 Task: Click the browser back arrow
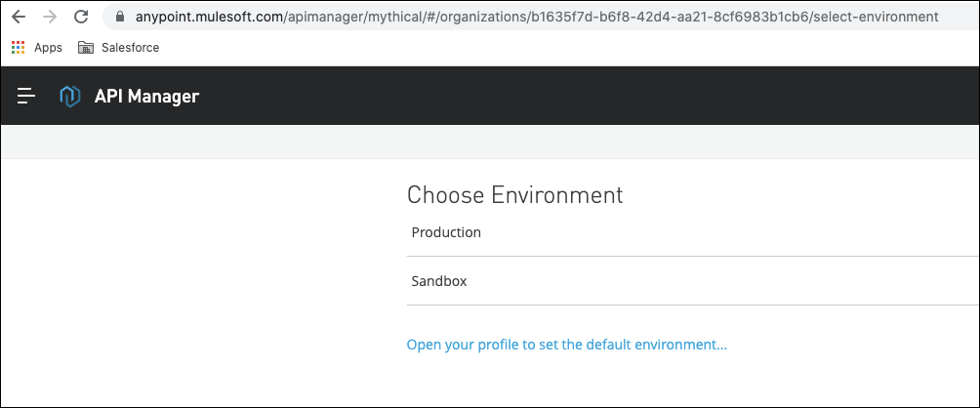point(19,17)
